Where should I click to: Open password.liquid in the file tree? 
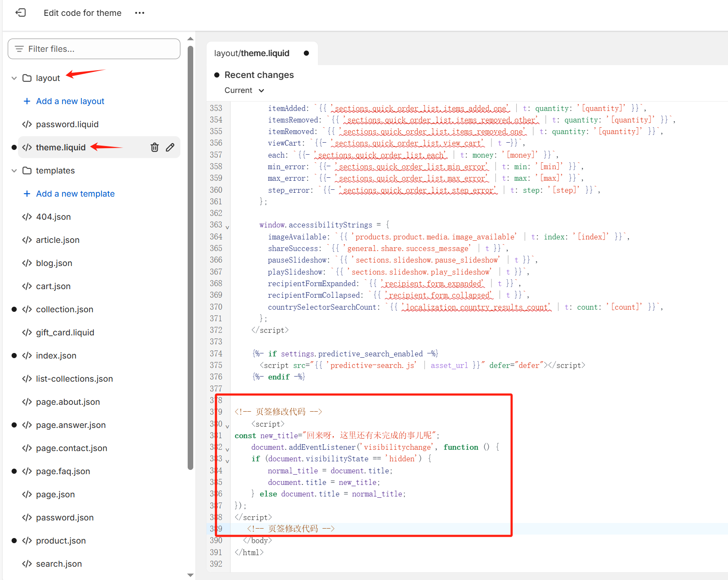coord(67,124)
